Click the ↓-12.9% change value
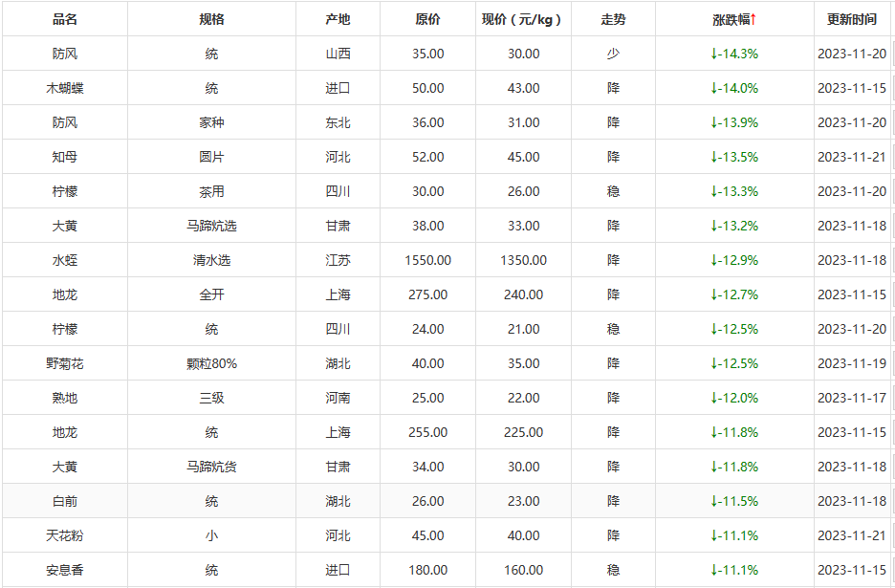 tap(734, 260)
